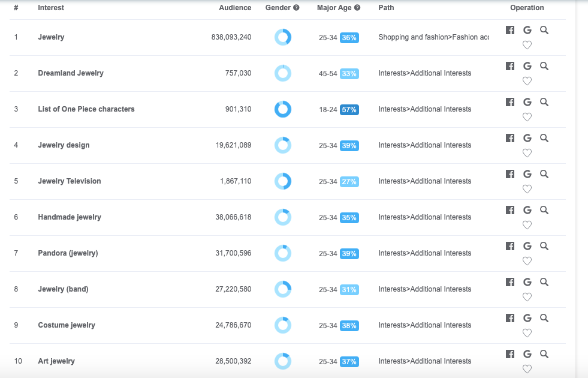Click Handmade jewelry interest name
The height and width of the screenshot is (378, 588).
pyautogui.click(x=70, y=217)
